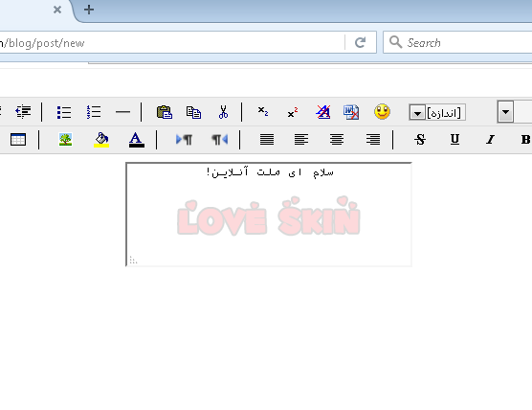Reload the page using the refresh button
Screen dimensions: 532x410
click(361, 42)
